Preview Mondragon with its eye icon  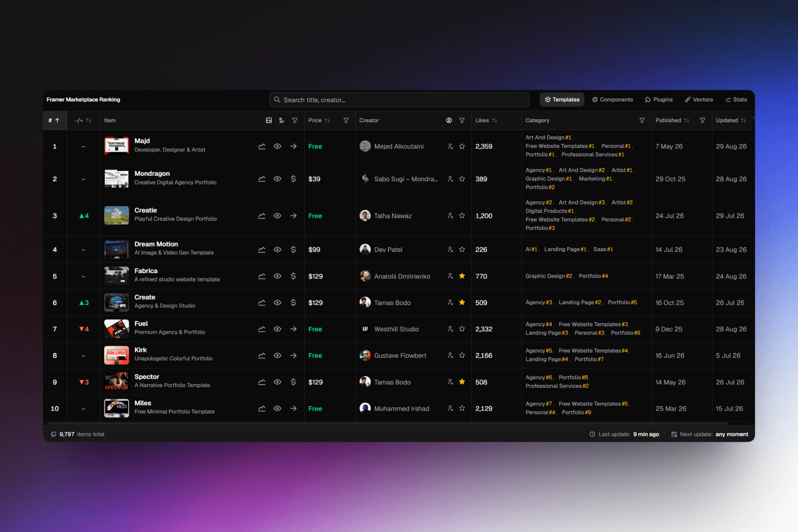(x=277, y=179)
